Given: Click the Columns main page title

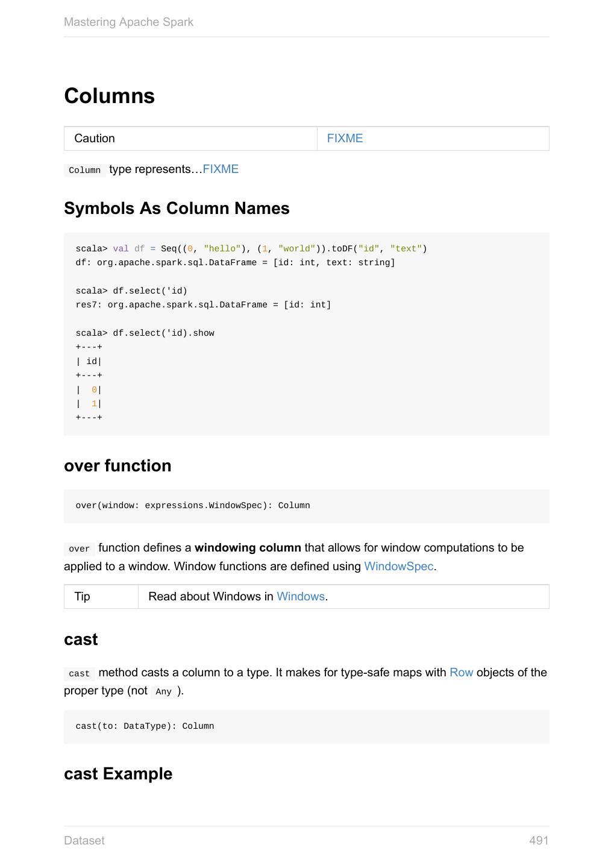Looking at the screenshot, I should pos(109,96).
